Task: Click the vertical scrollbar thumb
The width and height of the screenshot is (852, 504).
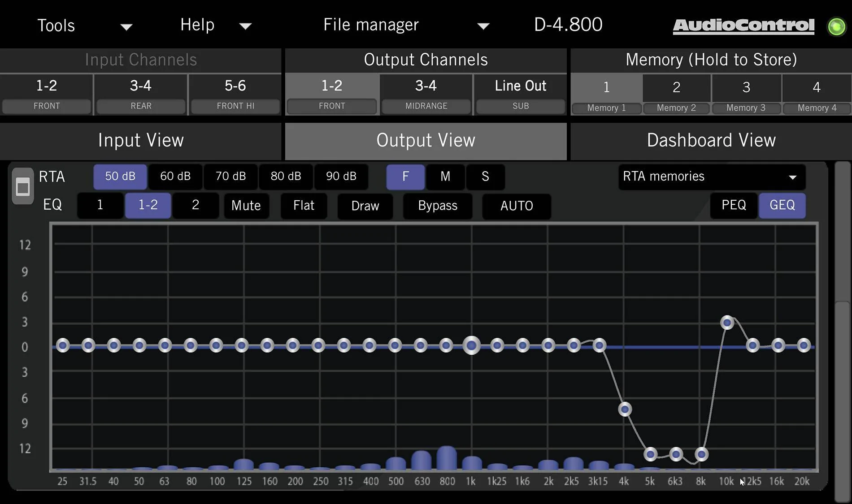Action: coord(843,401)
